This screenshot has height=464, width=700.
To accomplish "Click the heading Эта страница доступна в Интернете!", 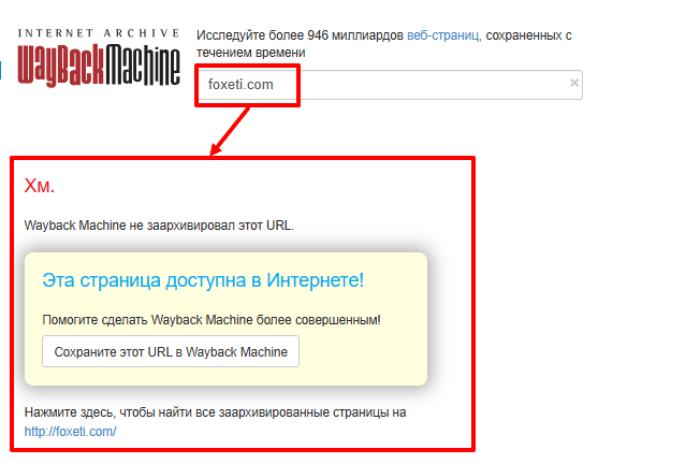I will click(203, 280).
